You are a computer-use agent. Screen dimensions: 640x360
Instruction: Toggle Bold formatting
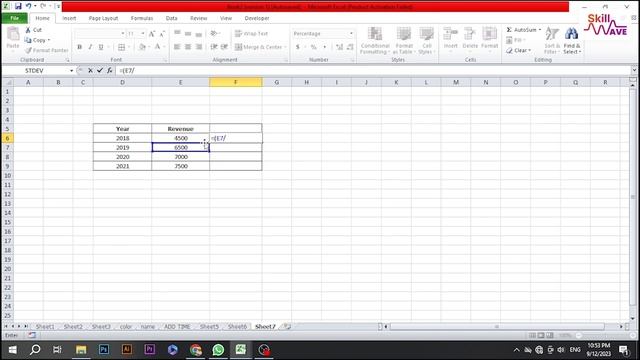(x=80, y=47)
